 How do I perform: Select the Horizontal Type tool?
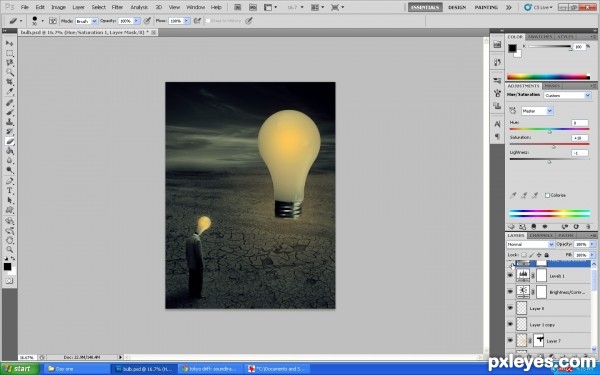10,191
